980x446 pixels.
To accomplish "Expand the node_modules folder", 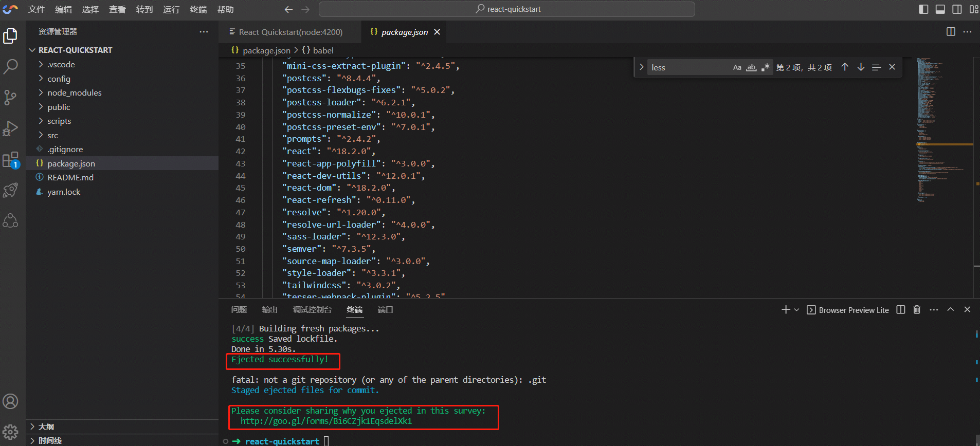I will click(122, 92).
